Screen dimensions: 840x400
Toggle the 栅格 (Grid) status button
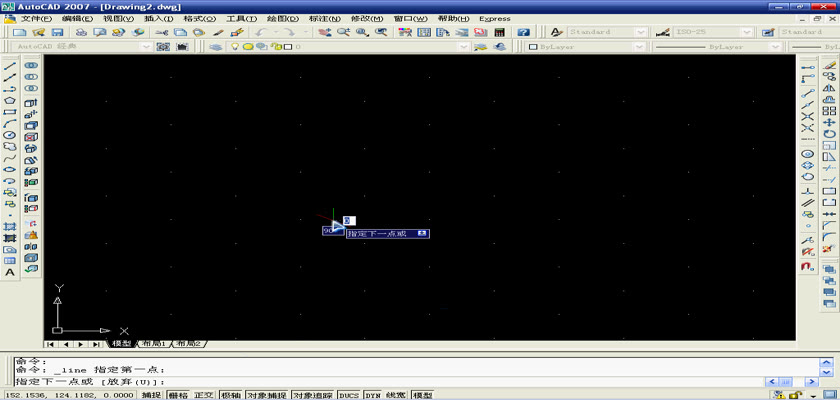coord(178,395)
